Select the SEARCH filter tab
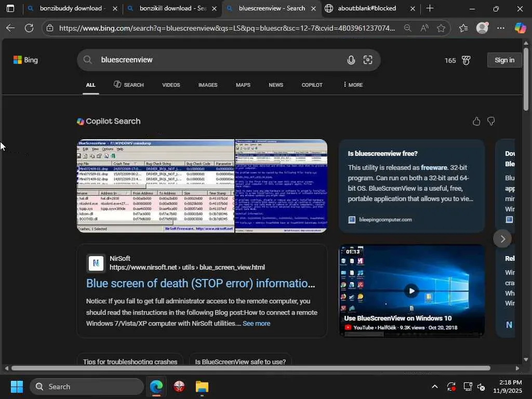The image size is (532, 399). pyautogui.click(x=129, y=85)
